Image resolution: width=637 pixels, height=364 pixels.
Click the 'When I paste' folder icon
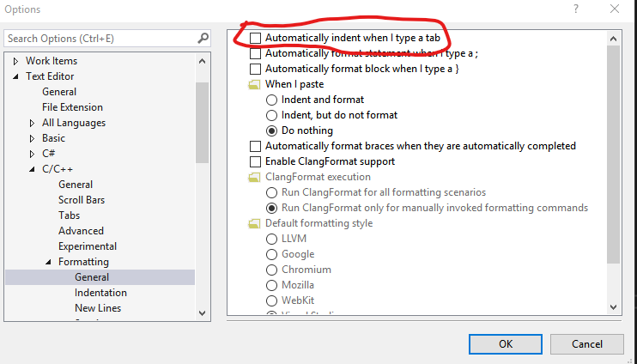(x=254, y=85)
